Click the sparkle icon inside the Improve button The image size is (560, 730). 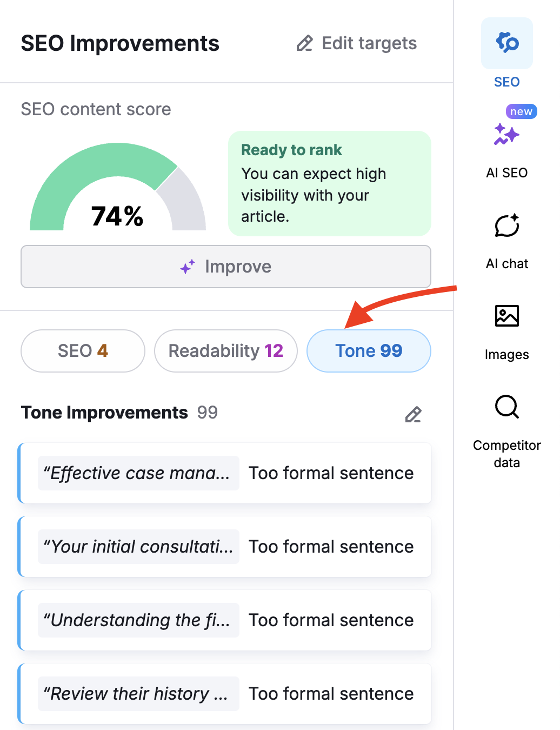[x=186, y=267]
